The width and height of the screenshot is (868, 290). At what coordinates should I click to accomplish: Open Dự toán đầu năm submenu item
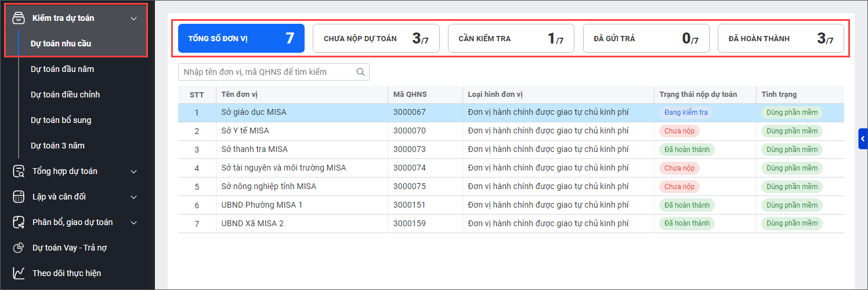pos(62,69)
